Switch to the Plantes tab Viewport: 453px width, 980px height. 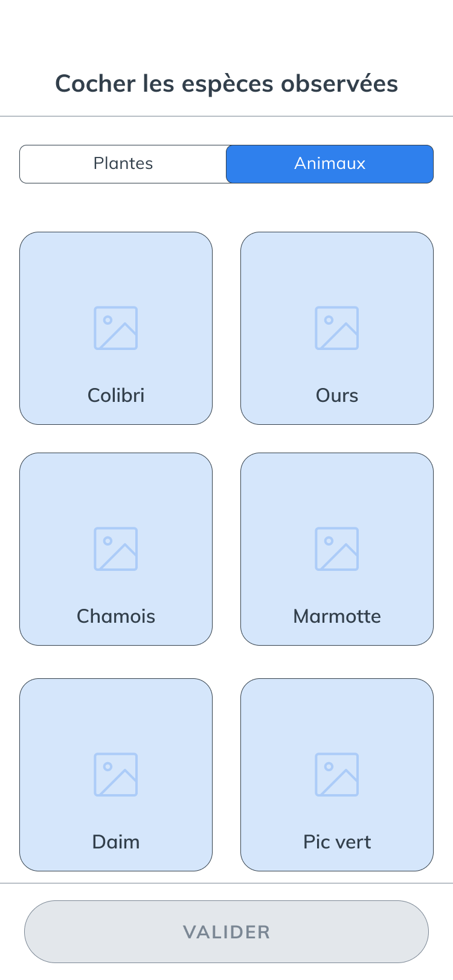123,164
